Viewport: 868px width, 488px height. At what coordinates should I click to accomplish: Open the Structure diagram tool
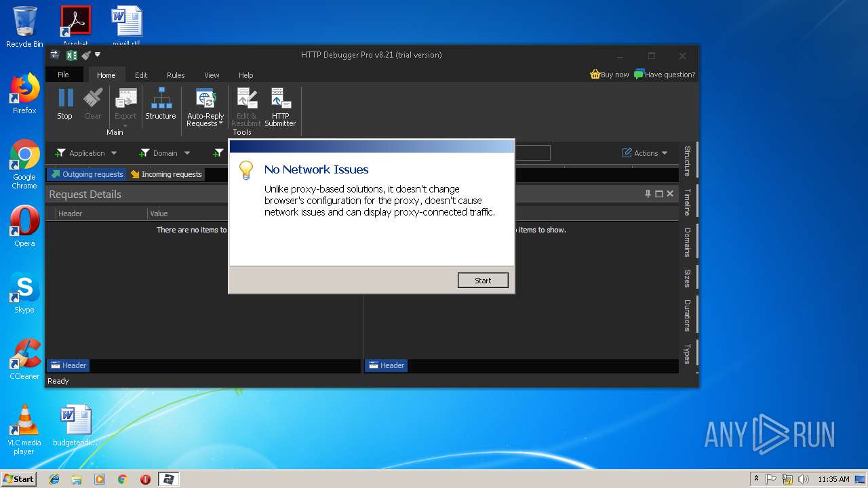161,104
